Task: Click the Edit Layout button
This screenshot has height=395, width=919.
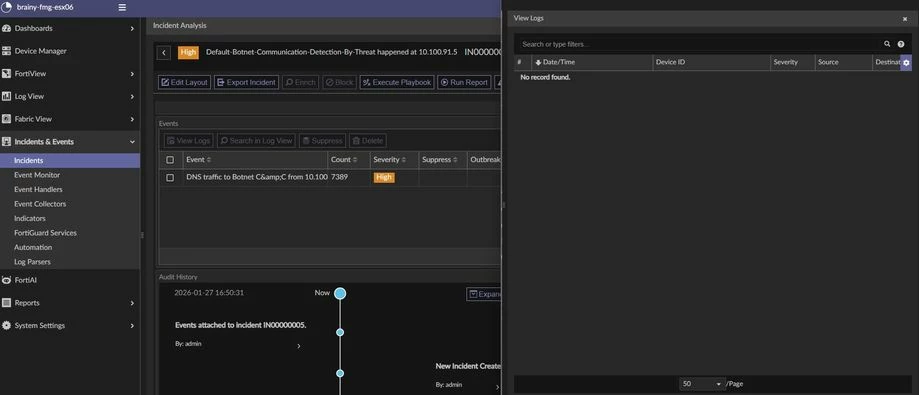Action: [x=185, y=83]
